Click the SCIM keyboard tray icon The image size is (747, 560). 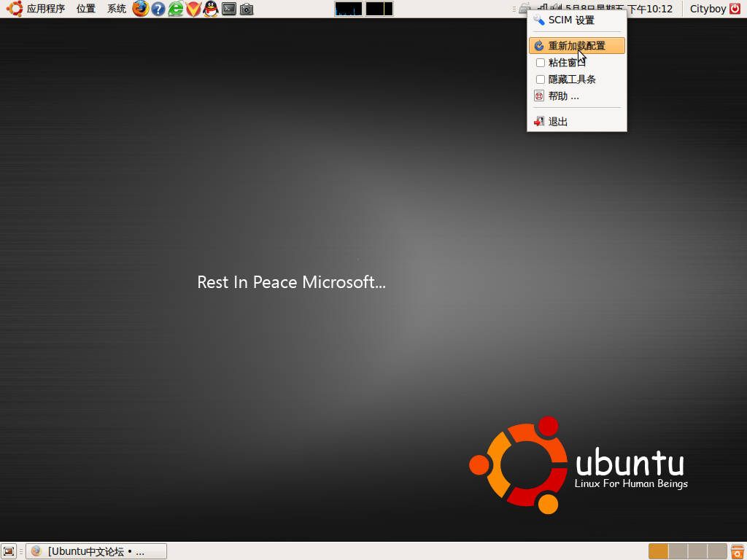tap(525, 7)
